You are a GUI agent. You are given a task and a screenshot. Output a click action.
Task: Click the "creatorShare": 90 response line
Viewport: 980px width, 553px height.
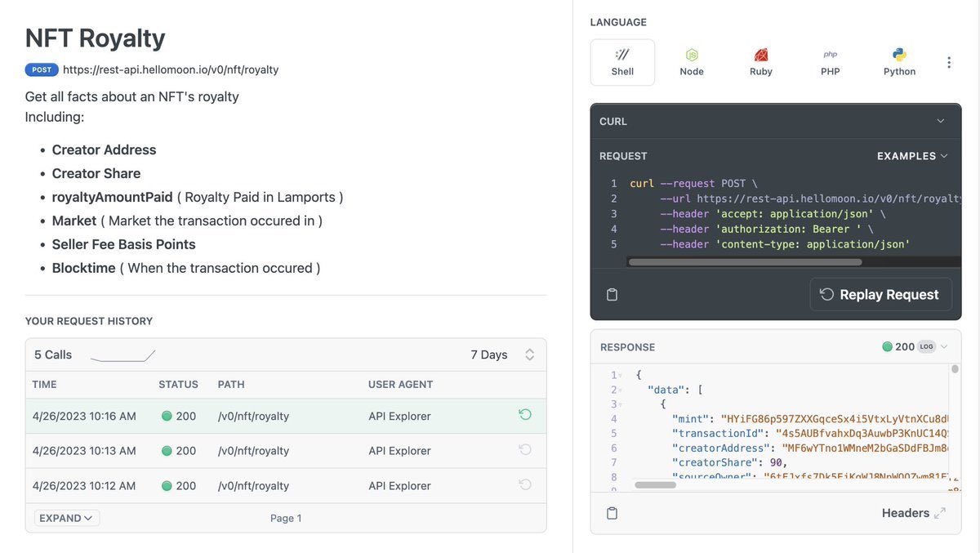pyautogui.click(x=729, y=462)
